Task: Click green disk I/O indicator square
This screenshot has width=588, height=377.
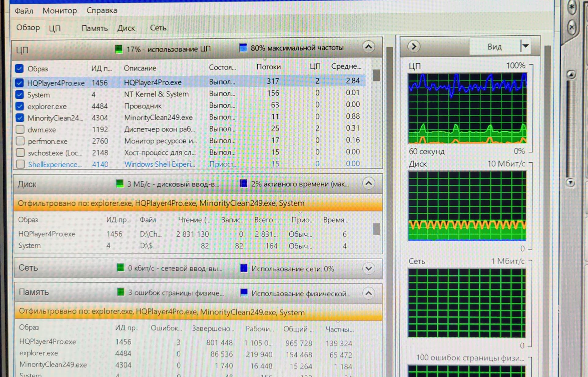Action: coord(119,184)
